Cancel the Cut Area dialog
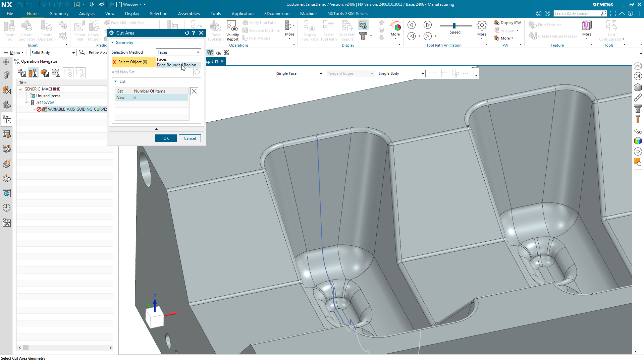The image size is (644, 362). 190,138
